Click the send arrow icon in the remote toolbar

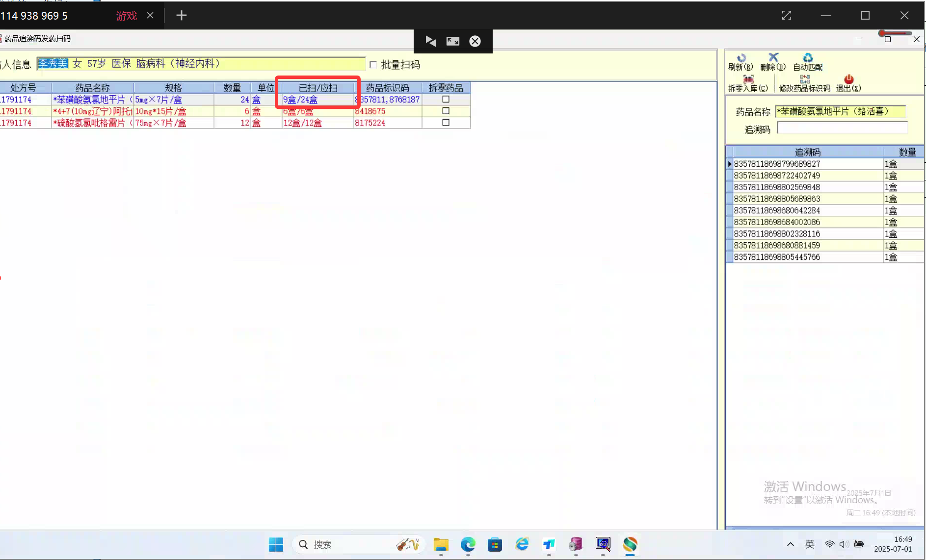430,41
